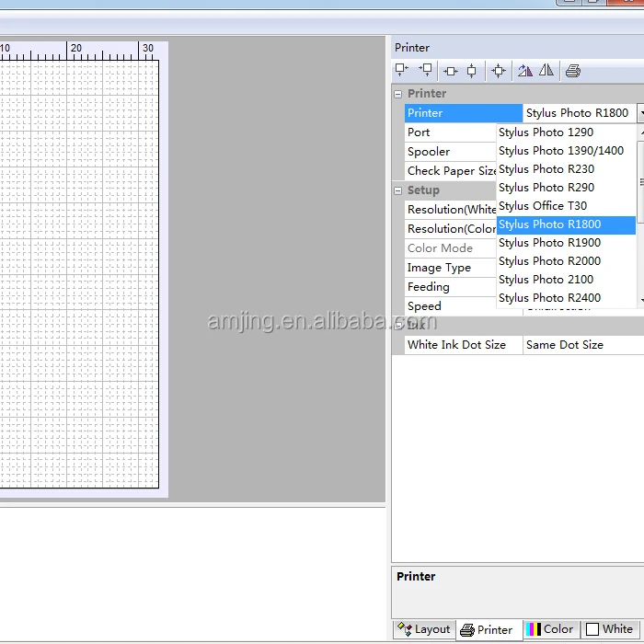Switch to the Color tab
Viewport: 644px width, 644px height.
point(550,629)
